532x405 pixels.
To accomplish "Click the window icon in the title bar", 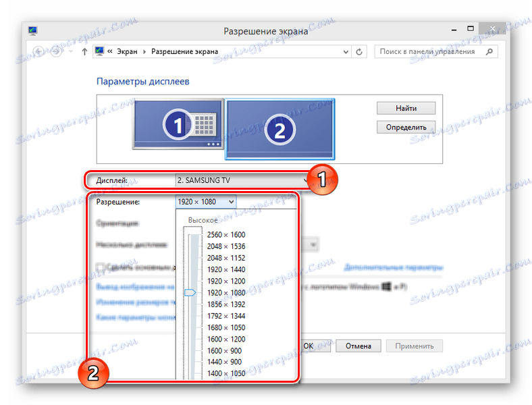I will [x=33, y=31].
